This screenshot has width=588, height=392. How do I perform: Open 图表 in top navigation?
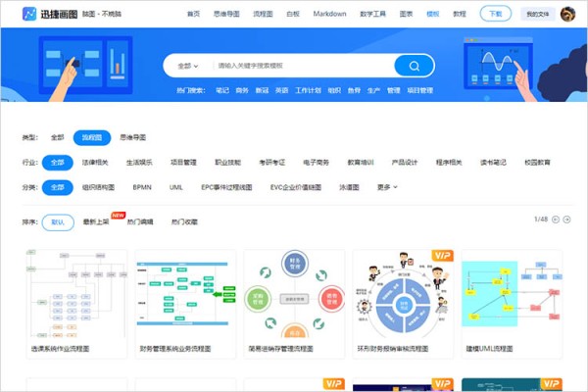pyautogui.click(x=406, y=14)
